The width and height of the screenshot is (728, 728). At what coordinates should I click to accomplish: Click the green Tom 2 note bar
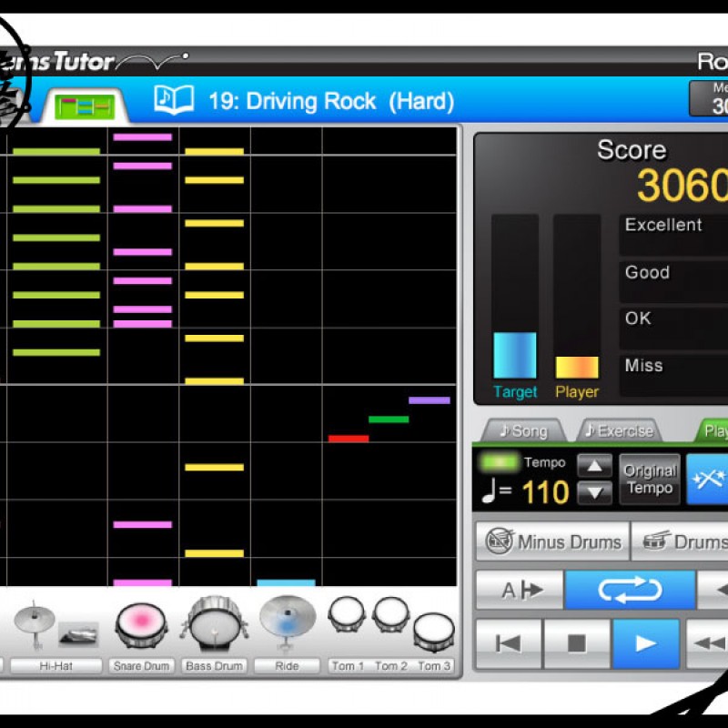coord(389,420)
